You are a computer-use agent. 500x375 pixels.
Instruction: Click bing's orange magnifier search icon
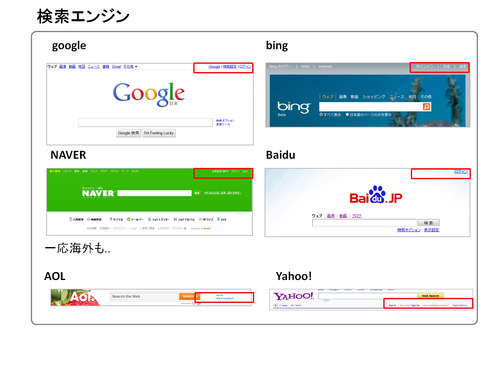click(427, 107)
